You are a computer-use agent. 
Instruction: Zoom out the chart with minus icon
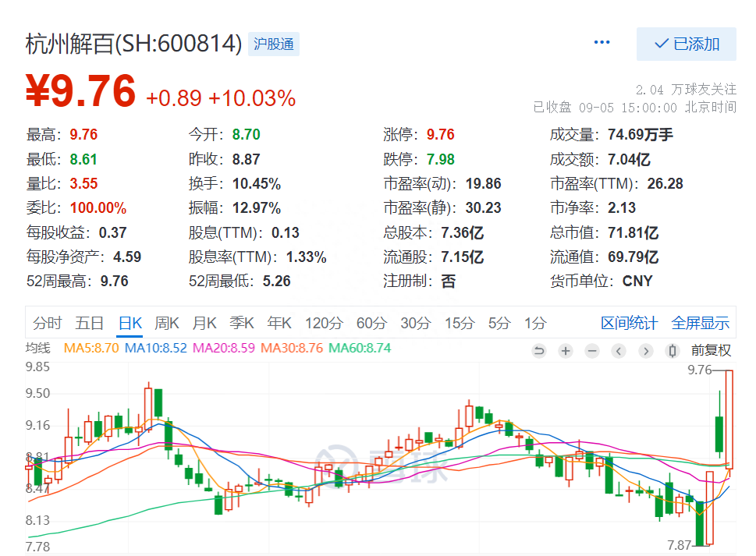coord(592,351)
